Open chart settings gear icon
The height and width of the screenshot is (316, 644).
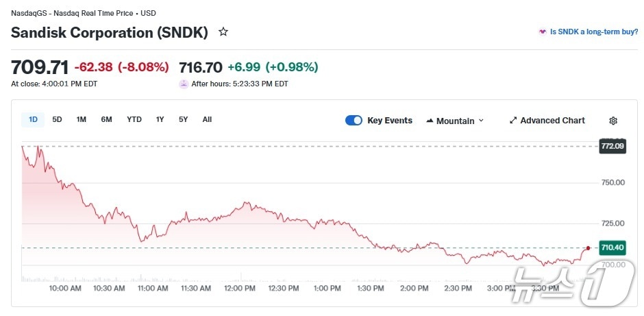[x=613, y=121]
